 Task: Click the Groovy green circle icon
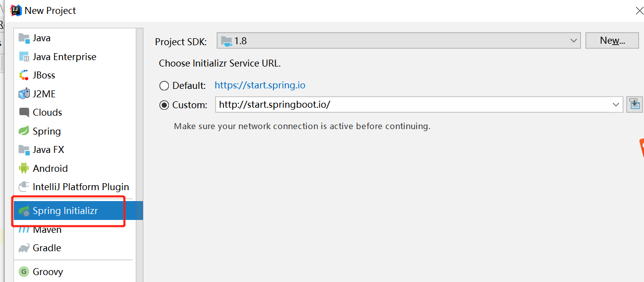(x=24, y=272)
